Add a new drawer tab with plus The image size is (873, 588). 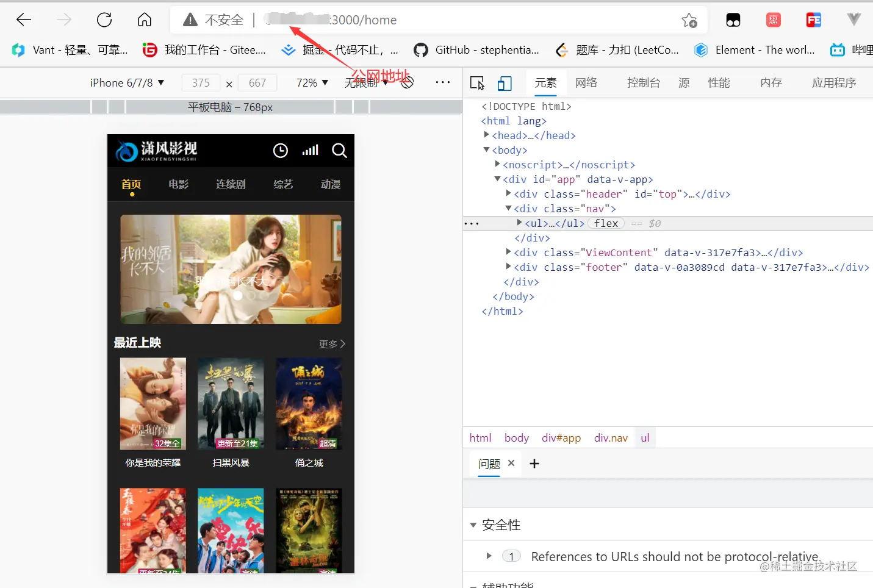(534, 464)
